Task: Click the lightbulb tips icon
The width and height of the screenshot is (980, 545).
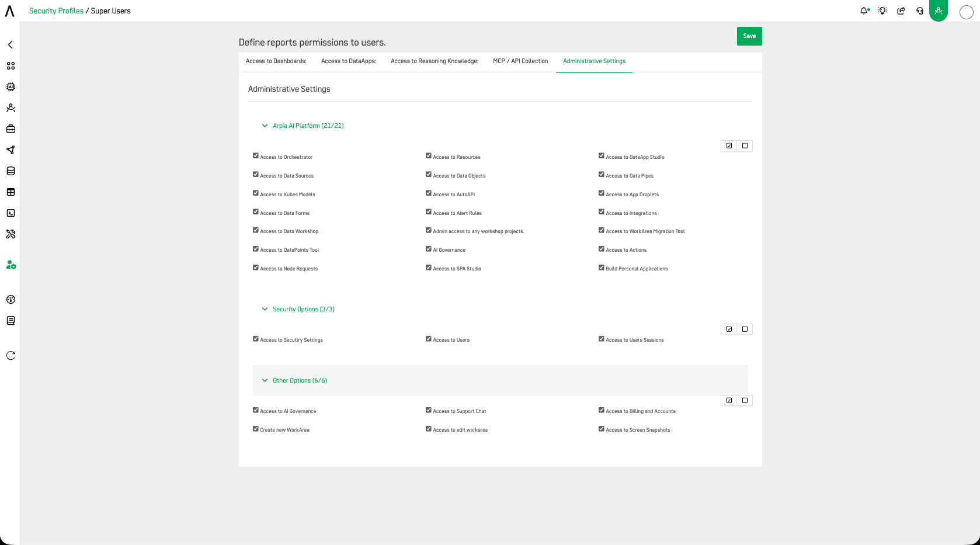Action: pos(882,11)
